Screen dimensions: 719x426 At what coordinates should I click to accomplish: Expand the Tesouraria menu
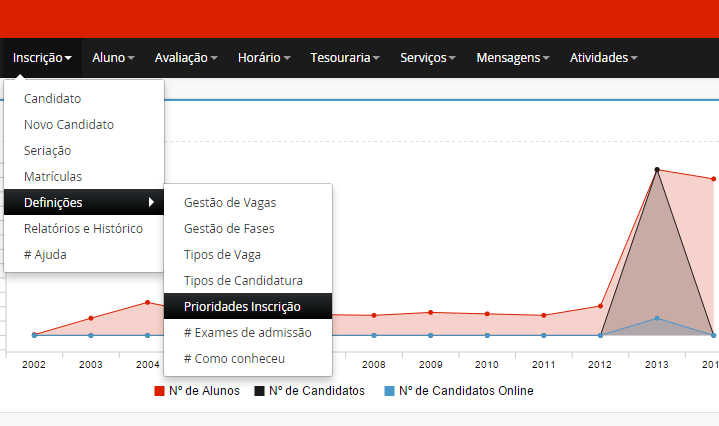(x=344, y=58)
